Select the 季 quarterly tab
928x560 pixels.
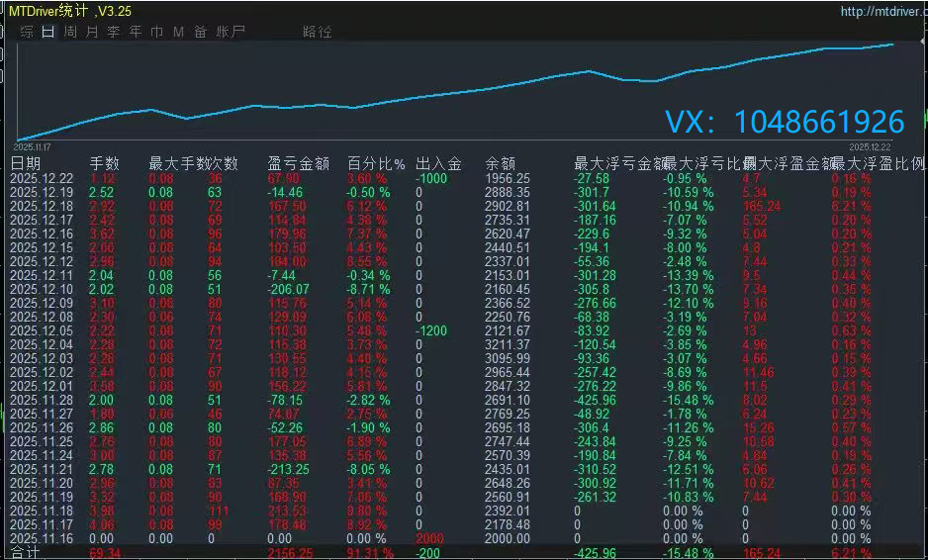(x=114, y=32)
